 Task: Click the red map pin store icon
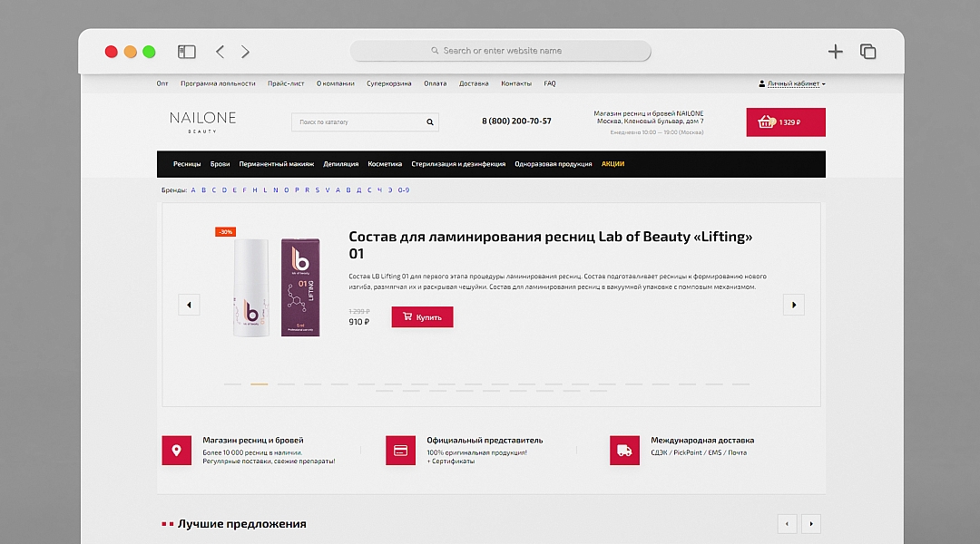tap(176, 451)
